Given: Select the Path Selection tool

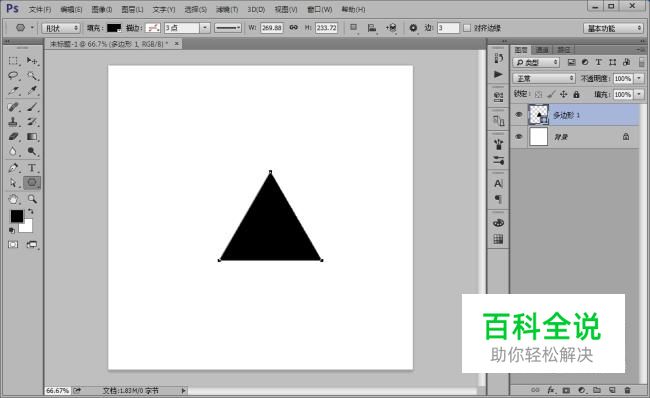Looking at the screenshot, I should [x=13, y=183].
